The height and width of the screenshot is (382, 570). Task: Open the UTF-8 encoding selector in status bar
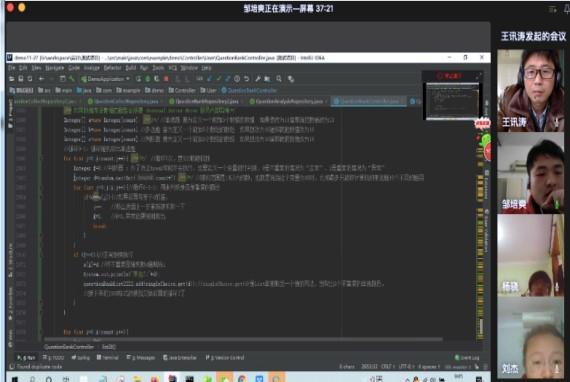[405, 367]
